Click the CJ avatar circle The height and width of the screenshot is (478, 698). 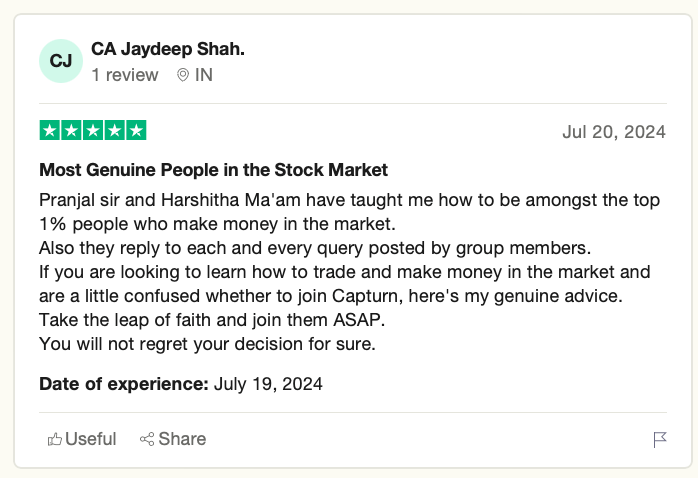coord(61,61)
